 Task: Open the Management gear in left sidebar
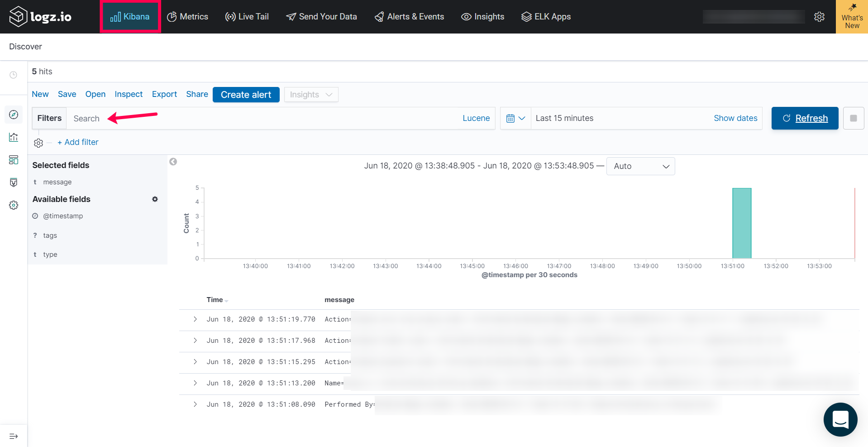click(x=14, y=205)
